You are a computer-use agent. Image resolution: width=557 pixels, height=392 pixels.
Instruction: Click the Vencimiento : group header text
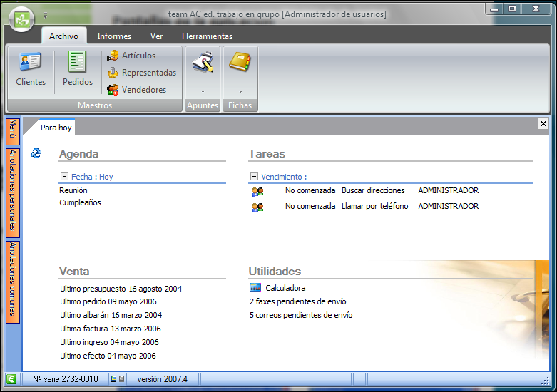coord(284,177)
